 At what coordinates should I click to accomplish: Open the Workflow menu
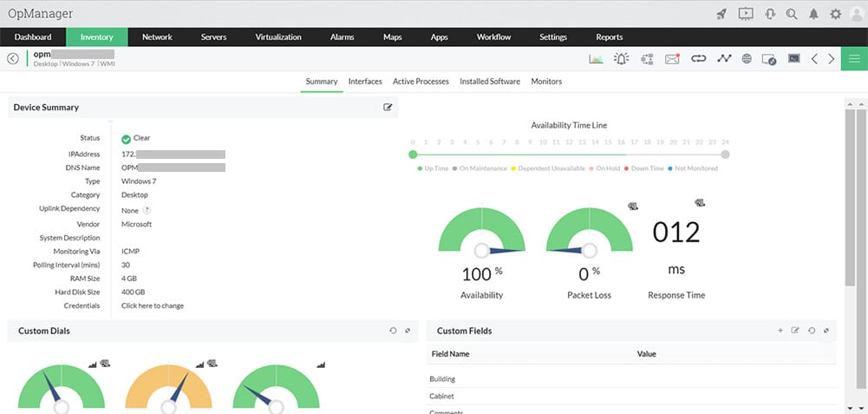[493, 37]
